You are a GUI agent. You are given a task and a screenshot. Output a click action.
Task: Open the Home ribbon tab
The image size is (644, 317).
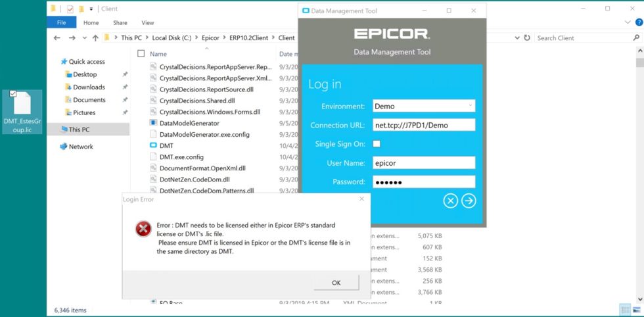click(91, 23)
